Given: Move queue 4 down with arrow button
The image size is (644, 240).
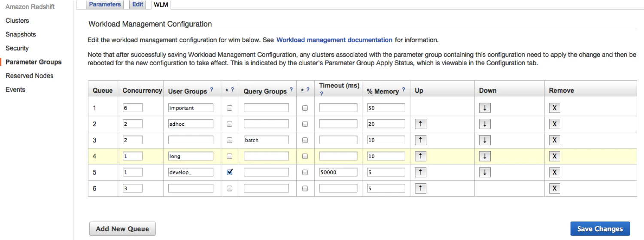Looking at the screenshot, I should point(485,156).
